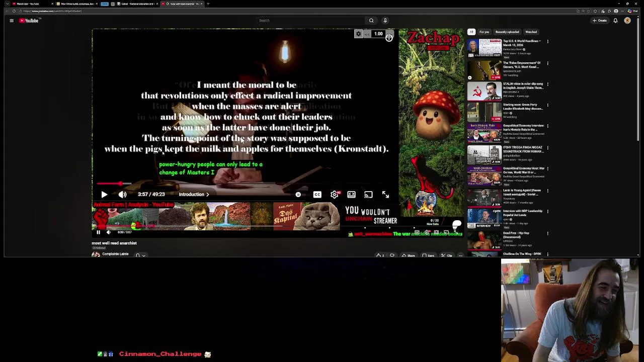Image resolution: width=644 pixels, height=362 pixels.
Task: Open Top U.S. & World Headlines video
Action: [x=484, y=49]
